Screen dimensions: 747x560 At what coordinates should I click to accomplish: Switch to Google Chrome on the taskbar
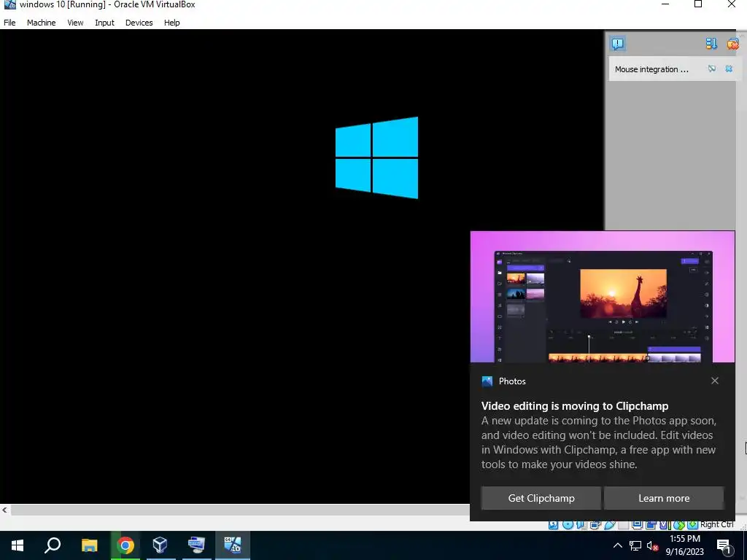[125, 545]
